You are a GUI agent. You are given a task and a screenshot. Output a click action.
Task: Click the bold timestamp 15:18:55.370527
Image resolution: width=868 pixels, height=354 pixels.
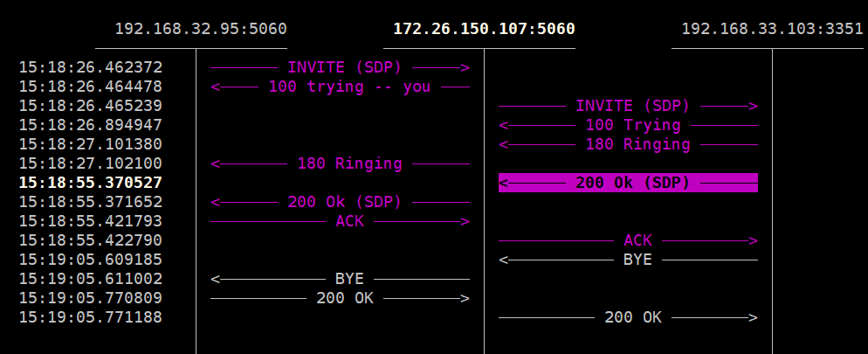click(x=90, y=183)
